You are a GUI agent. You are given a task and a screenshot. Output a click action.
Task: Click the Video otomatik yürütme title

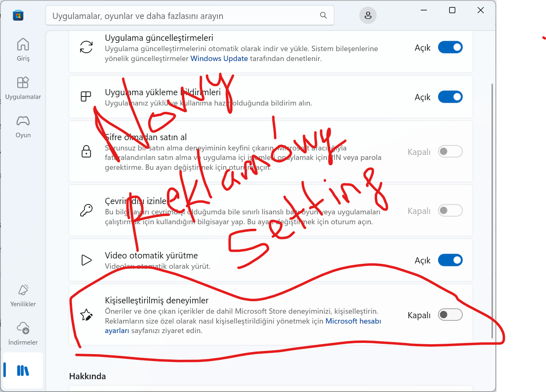tap(151, 256)
